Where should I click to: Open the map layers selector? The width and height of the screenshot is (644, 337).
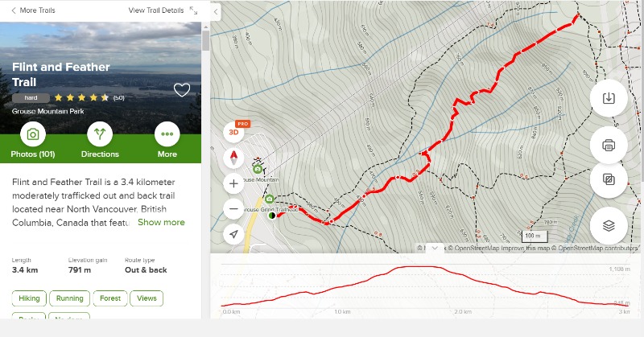pos(609,226)
